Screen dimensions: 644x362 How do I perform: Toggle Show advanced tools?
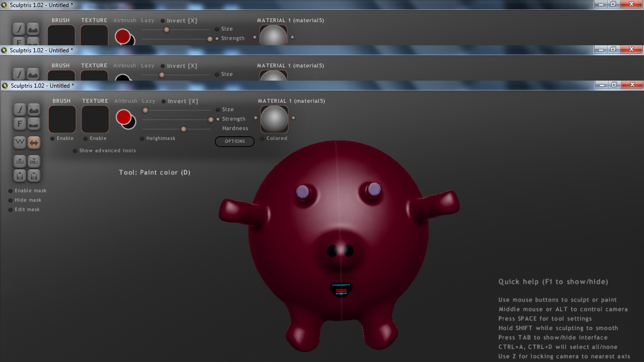[x=104, y=151]
